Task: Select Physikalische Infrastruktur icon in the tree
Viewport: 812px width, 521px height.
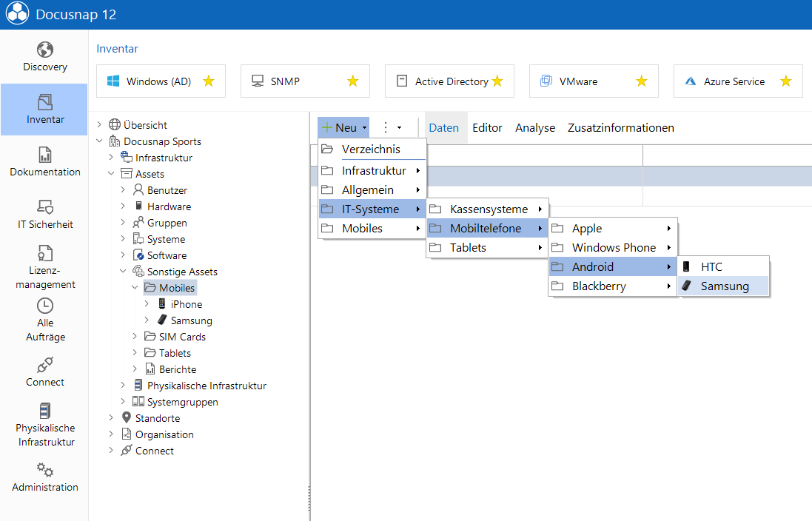Action: coord(138,386)
